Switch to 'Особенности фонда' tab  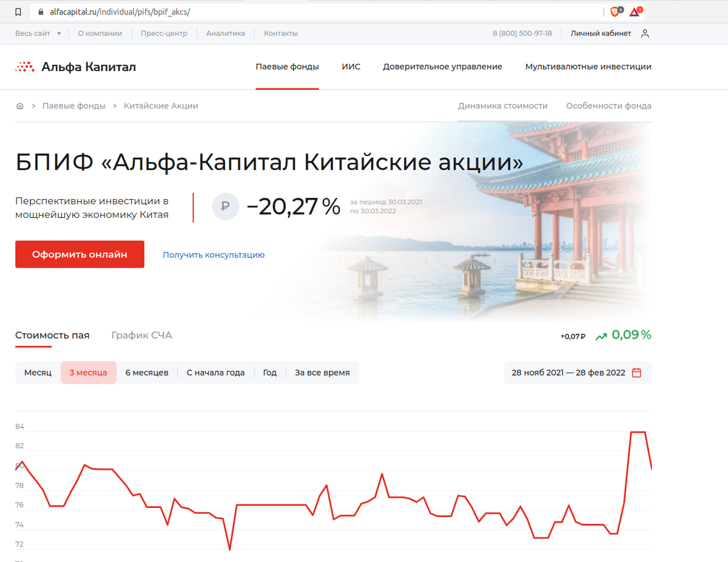point(608,106)
